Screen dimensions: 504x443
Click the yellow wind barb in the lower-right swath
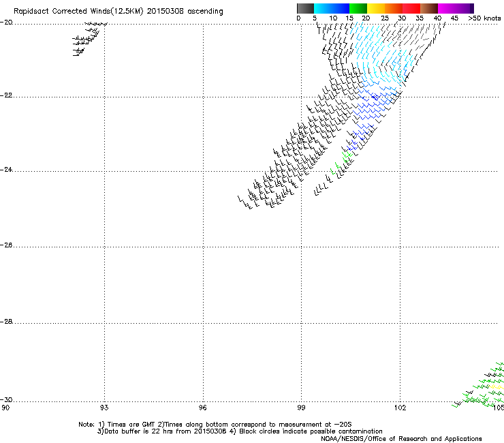497,386
